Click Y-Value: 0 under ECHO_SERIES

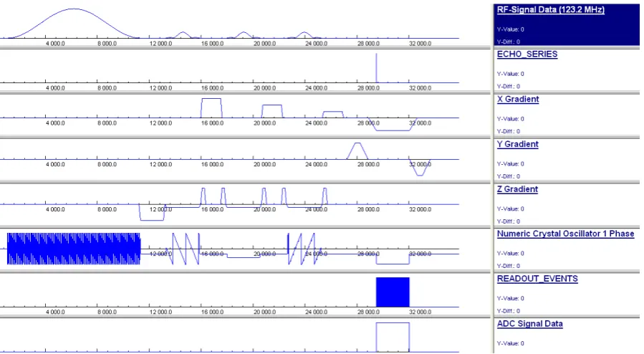[x=511, y=74]
